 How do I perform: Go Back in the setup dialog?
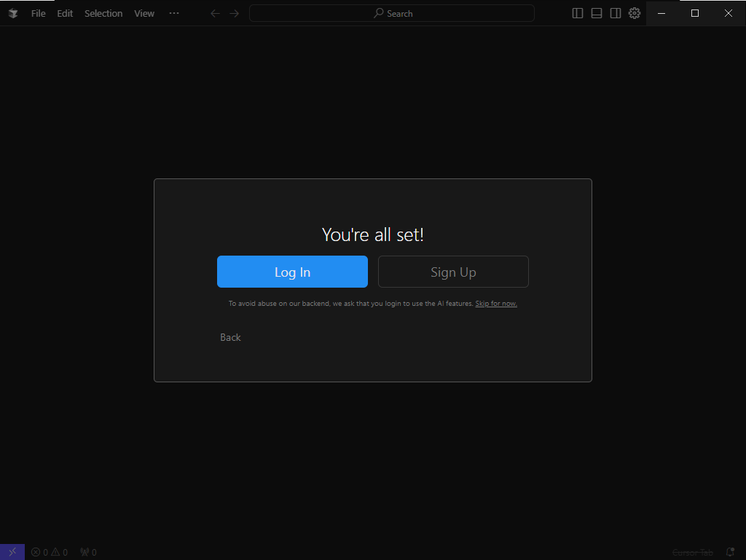pos(230,337)
